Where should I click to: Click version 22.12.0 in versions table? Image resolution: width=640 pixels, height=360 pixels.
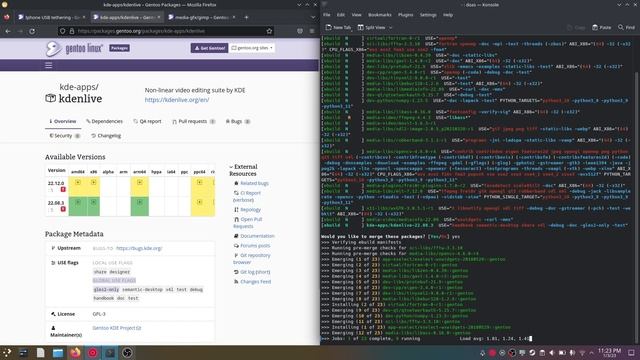(56, 183)
